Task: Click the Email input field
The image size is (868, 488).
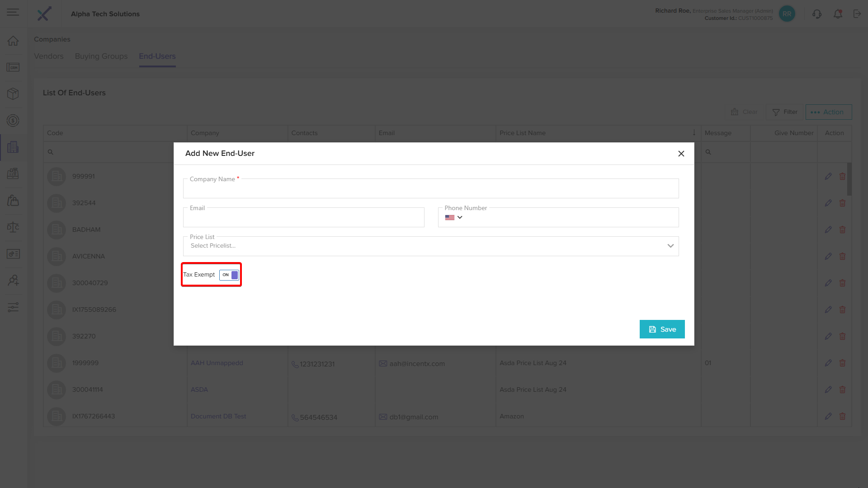Action: (303, 219)
